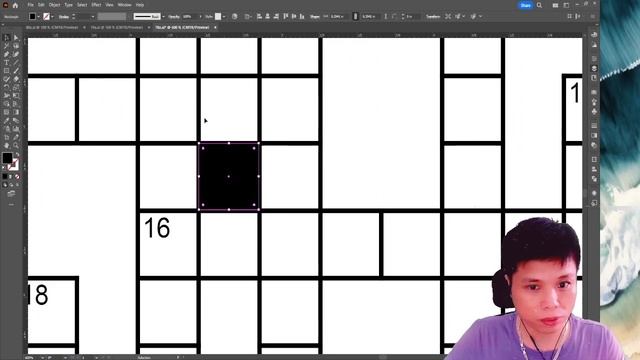This screenshot has width=640, height=360.
Task: Click the Horizontal Align Center icon
Action: coord(268,16)
